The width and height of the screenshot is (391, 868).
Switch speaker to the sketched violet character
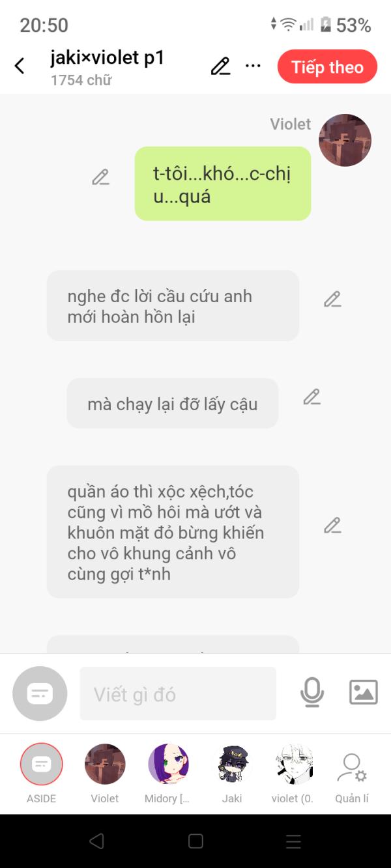[x=295, y=774]
